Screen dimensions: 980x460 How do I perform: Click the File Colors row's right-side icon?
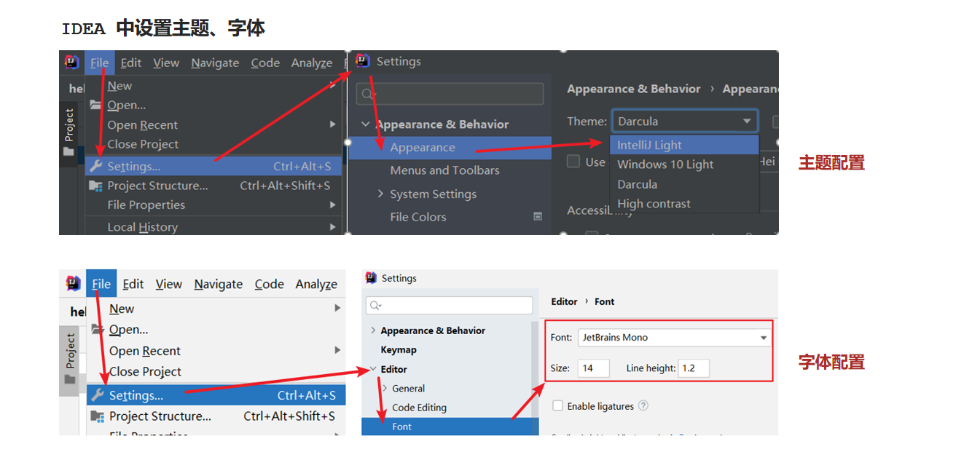(538, 217)
